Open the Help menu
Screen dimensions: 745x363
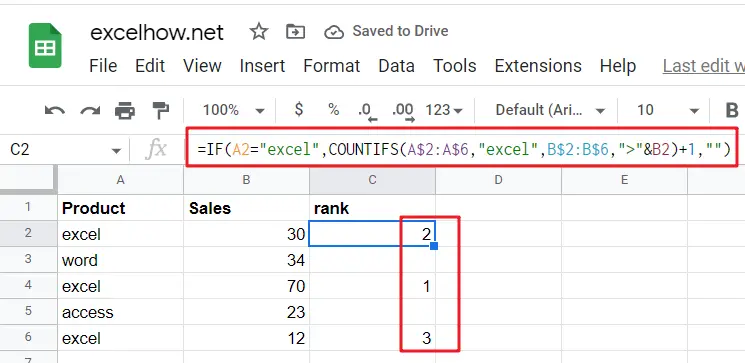[x=618, y=66]
